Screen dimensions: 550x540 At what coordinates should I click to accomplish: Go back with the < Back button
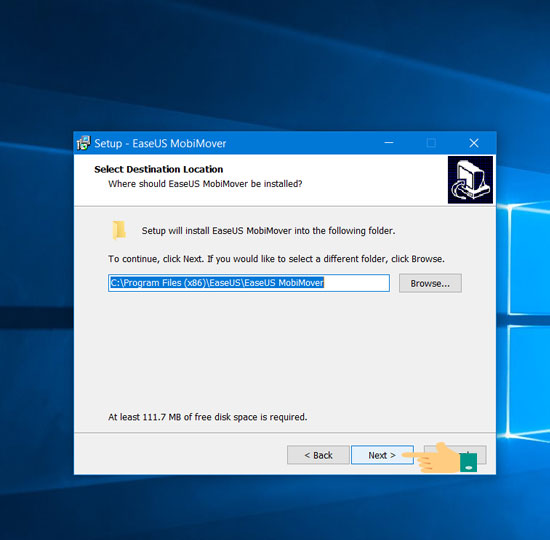(318, 455)
